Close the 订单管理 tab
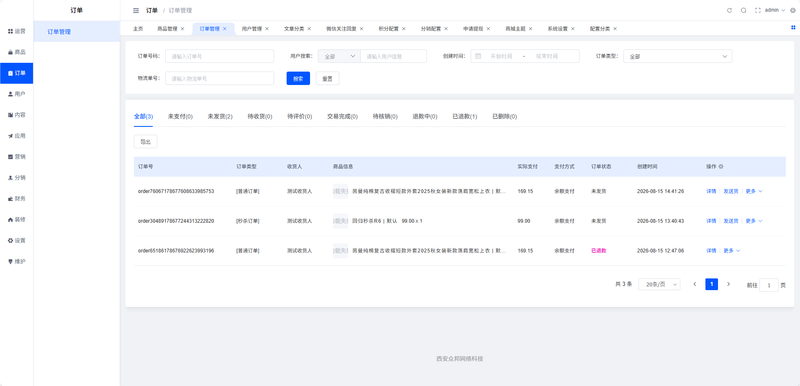 tap(224, 29)
